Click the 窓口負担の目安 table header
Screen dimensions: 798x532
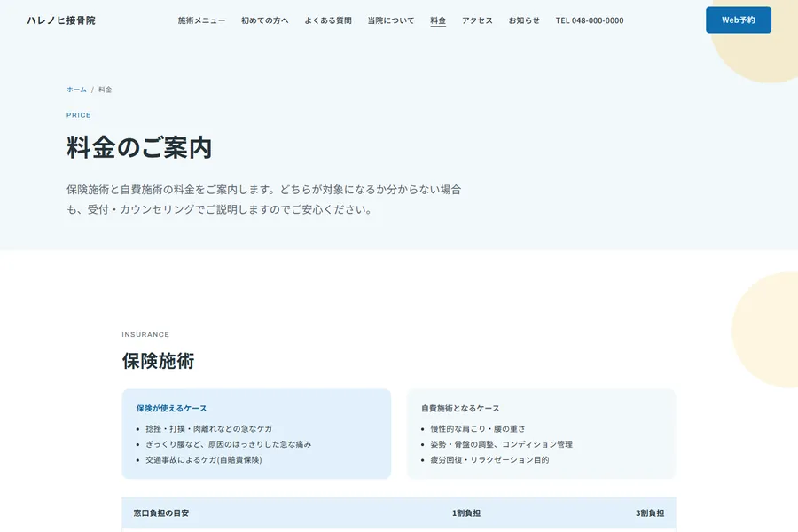(x=161, y=513)
